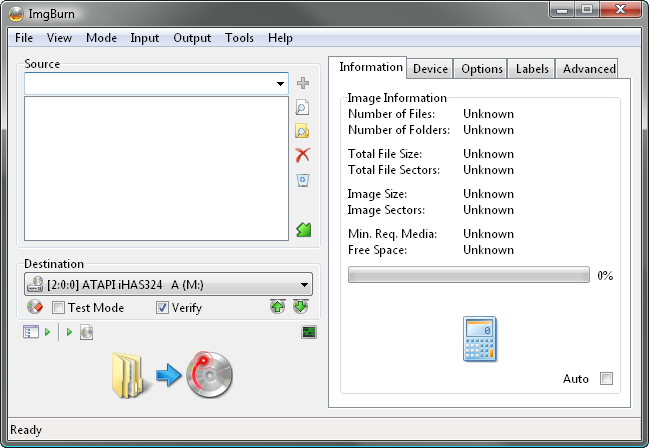Screen dimensions: 649x448
Task: Click the list window icon under Destination
Action: tap(31, 332)
